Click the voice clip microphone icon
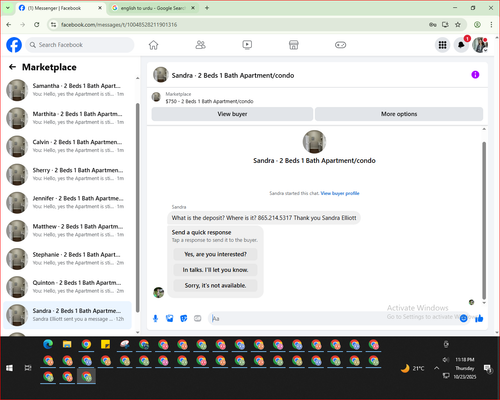Viewport: 500px width, 400px height. 155,318
